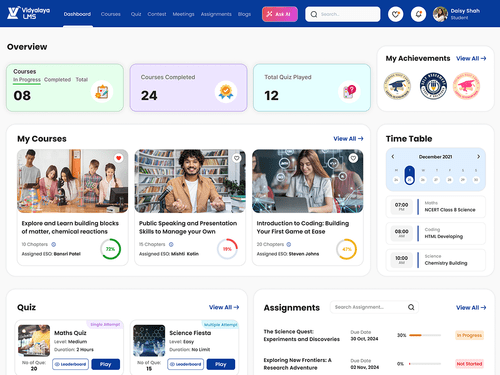Viewport: 500px width, 375px height.
Task: Unfavorite the chemistry course red heart
Action: (119, 158)
